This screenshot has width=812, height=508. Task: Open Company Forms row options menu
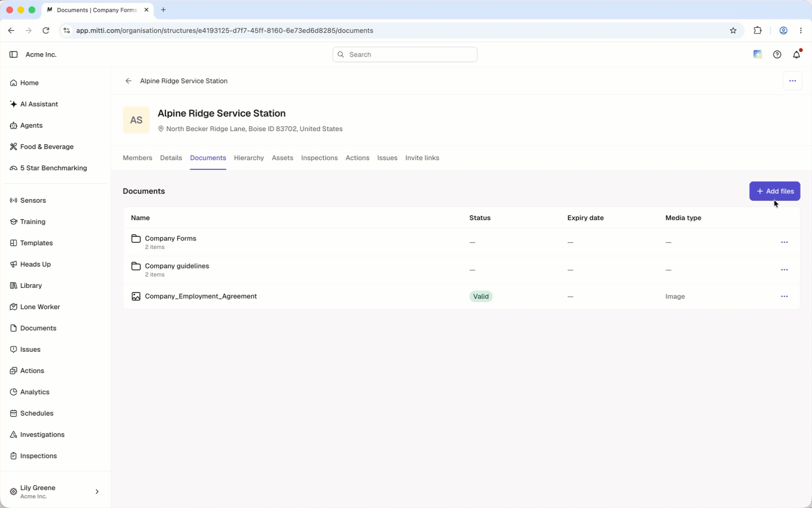(x=784, y=242)
